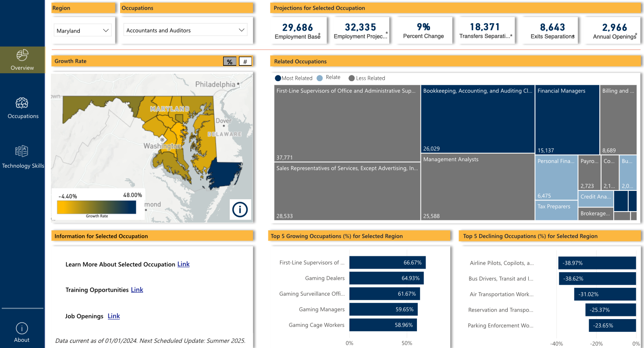This screenshot has width=644, height=348.
Task: Click the map information icon button
Action: (240, 209)
